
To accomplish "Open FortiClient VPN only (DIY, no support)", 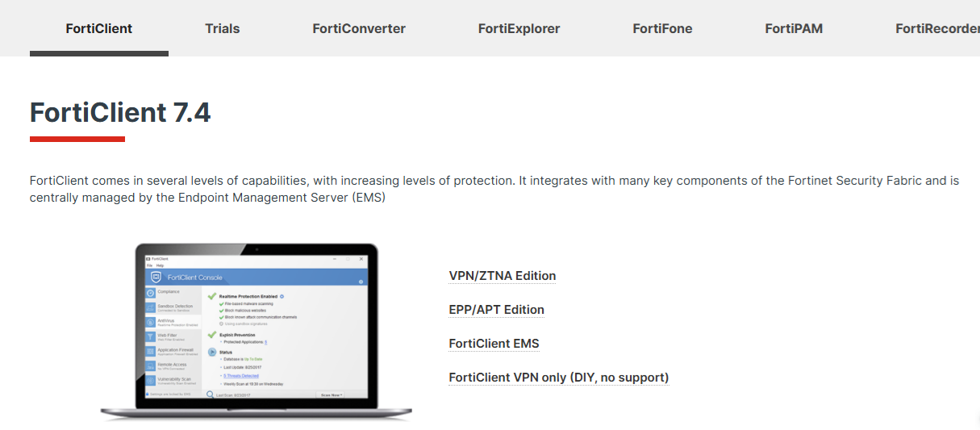I will pyautogui.click(x=558, y=378).
